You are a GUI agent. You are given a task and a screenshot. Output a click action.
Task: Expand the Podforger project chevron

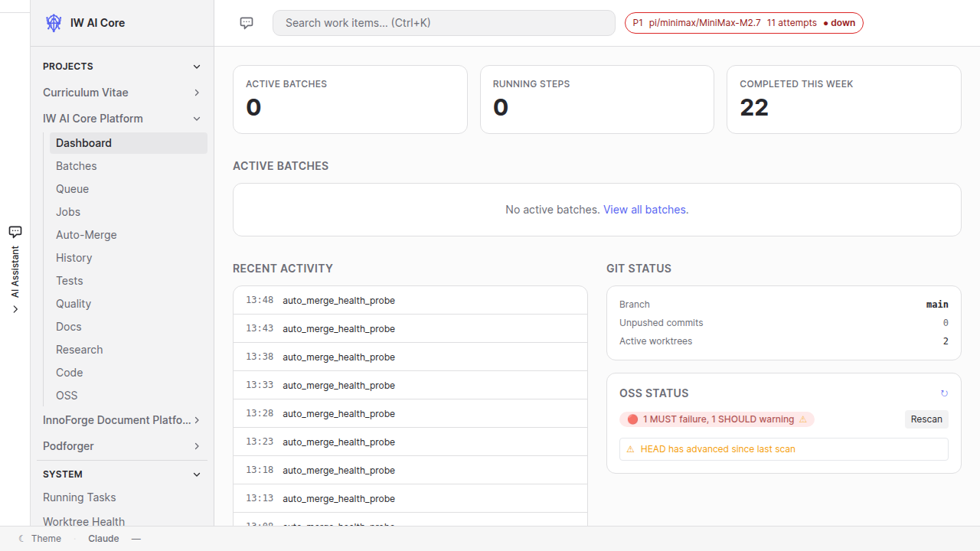tap(197, 446)
